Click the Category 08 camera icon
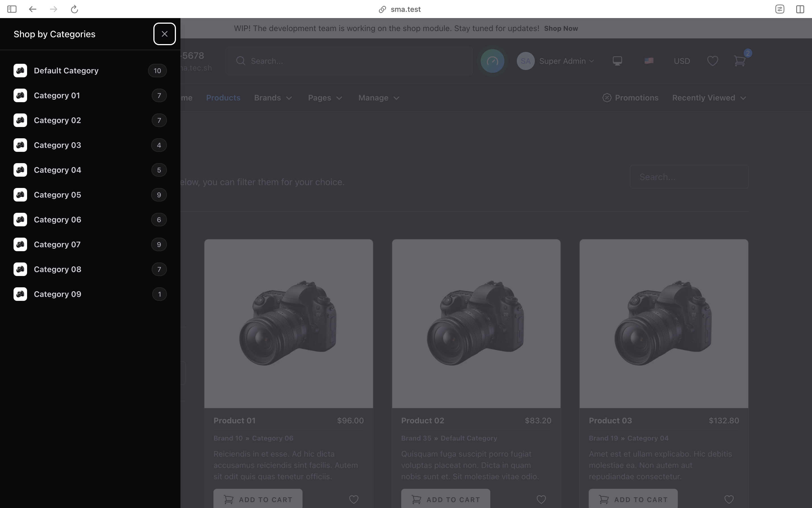The image size is (812, 508). click(x=20, y=270)
